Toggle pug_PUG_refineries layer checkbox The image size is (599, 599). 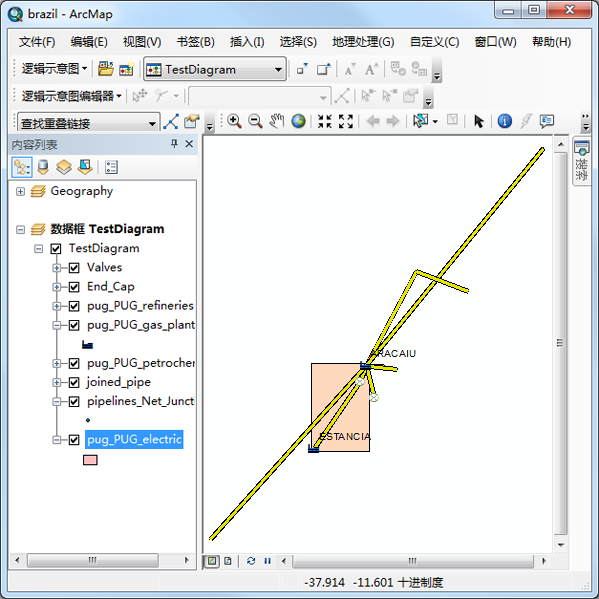point(74,306)
